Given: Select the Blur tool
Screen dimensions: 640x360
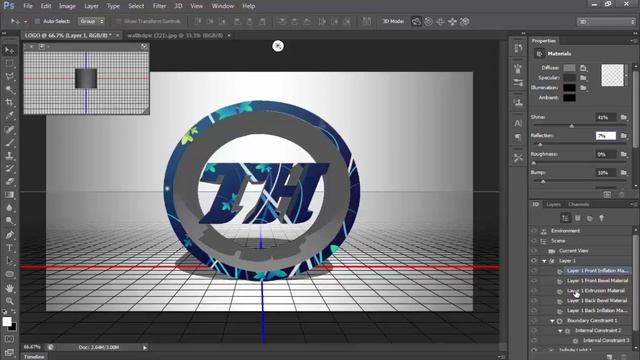Looking at the screenshot, I should click(x=9, y=208).
